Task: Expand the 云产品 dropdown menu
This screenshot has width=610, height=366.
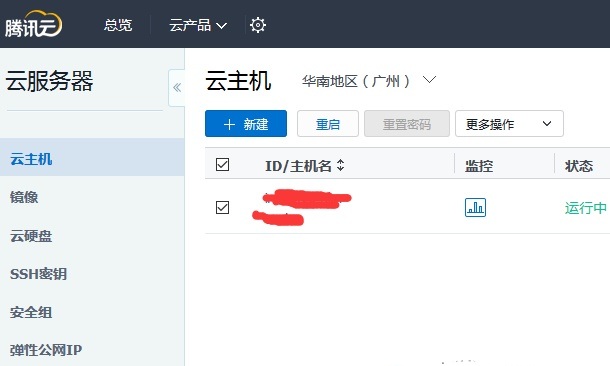Action: [198, 25]
